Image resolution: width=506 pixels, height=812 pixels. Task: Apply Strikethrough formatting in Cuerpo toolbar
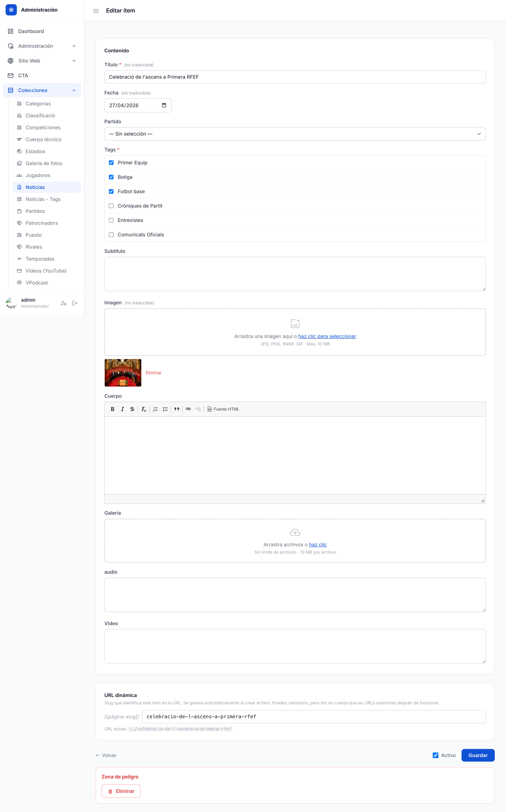[x=132, y=409]
